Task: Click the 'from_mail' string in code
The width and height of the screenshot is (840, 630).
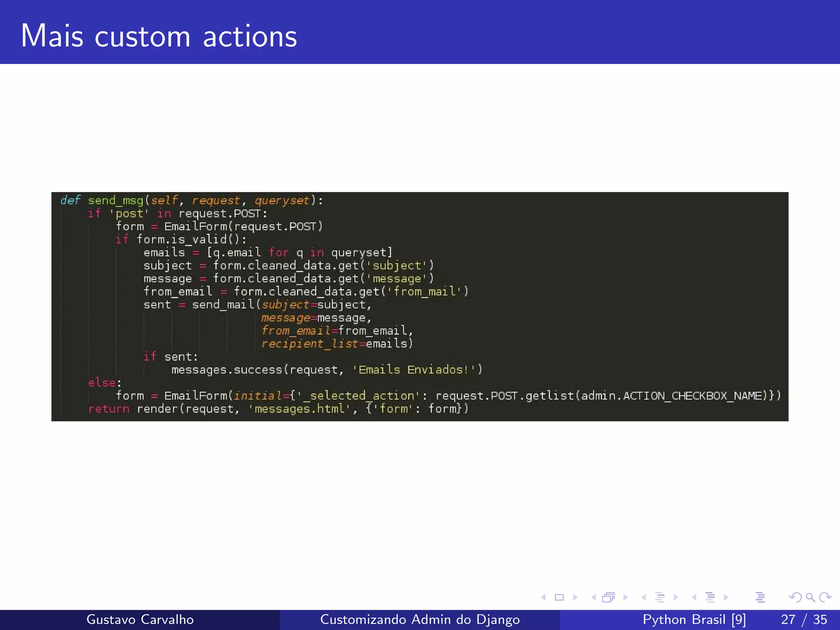Action: point(425,292)
